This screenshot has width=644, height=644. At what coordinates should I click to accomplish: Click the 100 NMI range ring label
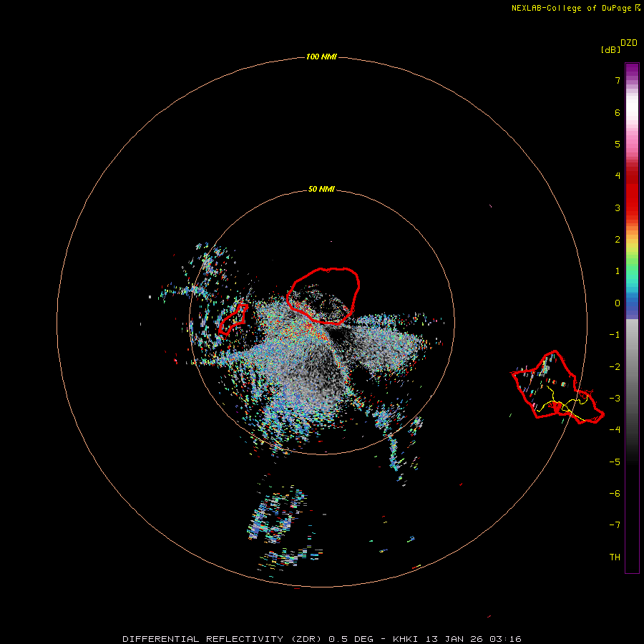321,57
